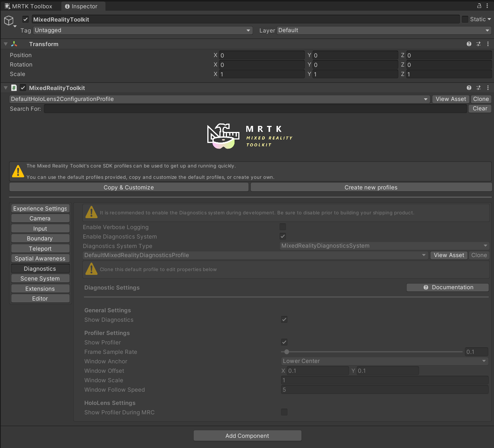This screenshot has height=448, width=494.
Task: Click inside the Search For input field
Action: click(255, 109)
